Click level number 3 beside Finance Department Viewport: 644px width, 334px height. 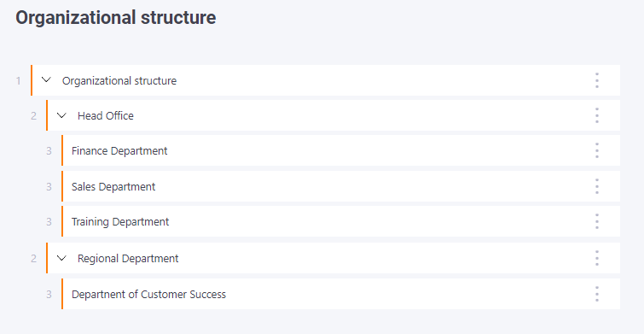pyautogui.click(x=49, y=151)
